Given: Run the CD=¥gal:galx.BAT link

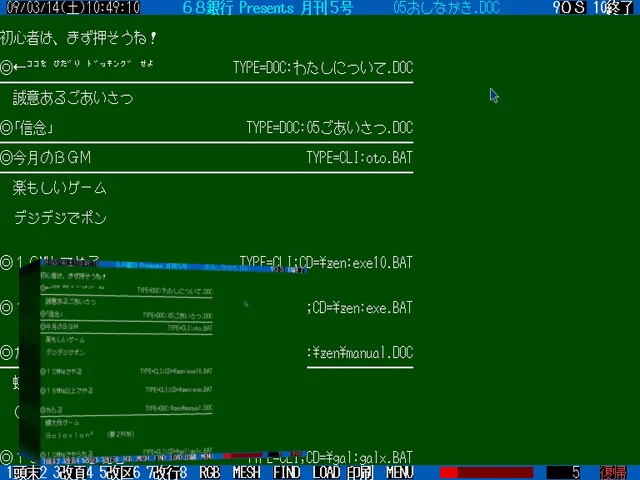Looking at the screenshot, I should [360, 458].
